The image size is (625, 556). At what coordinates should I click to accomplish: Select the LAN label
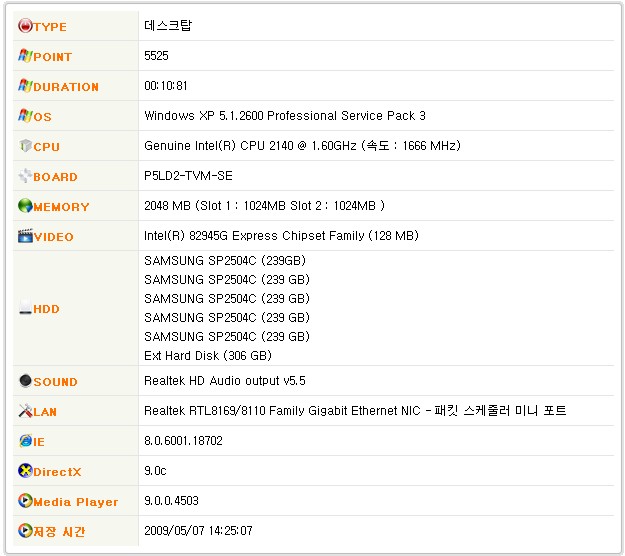[45, 412]
